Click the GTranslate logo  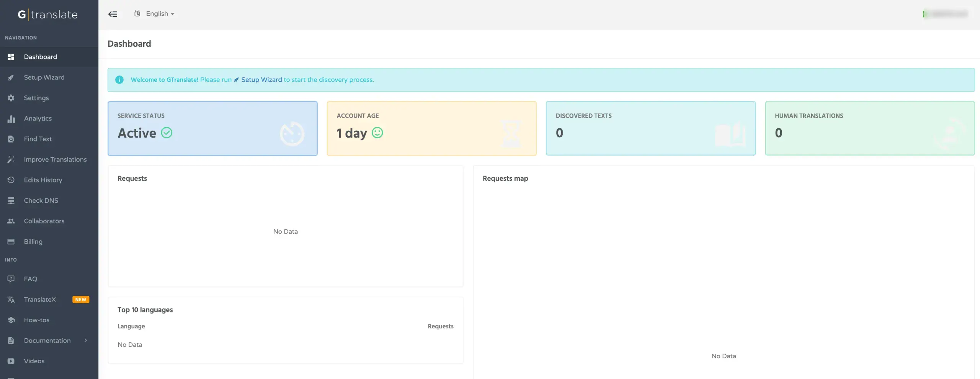pos(48,15)
